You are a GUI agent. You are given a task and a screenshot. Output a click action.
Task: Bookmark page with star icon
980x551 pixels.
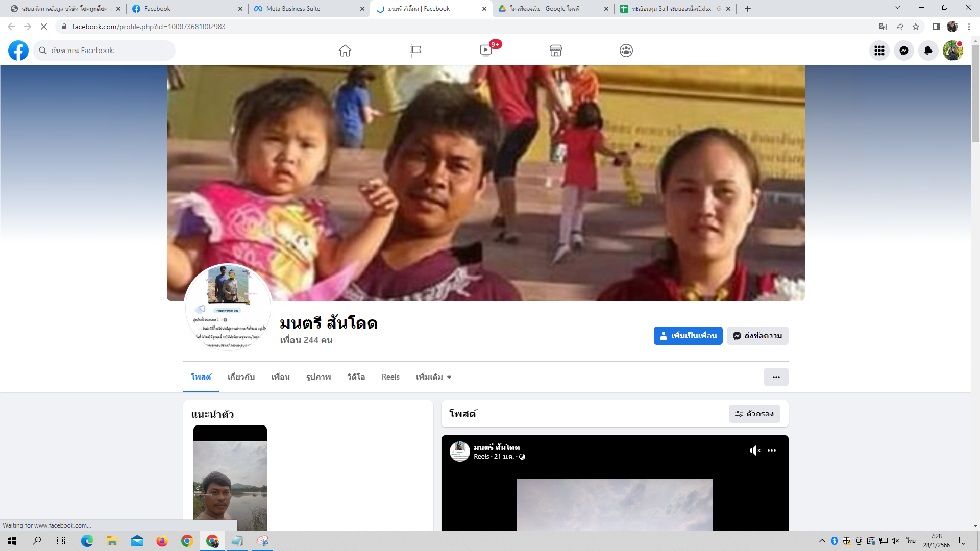(916, 27)
